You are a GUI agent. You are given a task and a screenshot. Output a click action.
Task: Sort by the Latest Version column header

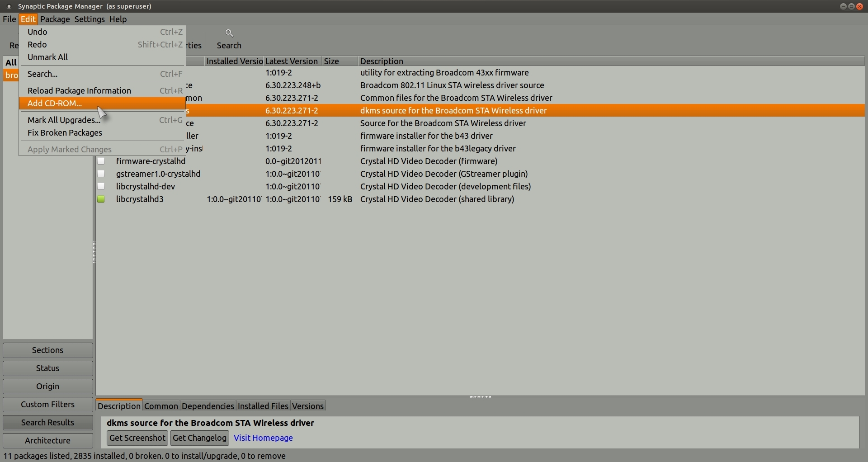click(292, 61)
